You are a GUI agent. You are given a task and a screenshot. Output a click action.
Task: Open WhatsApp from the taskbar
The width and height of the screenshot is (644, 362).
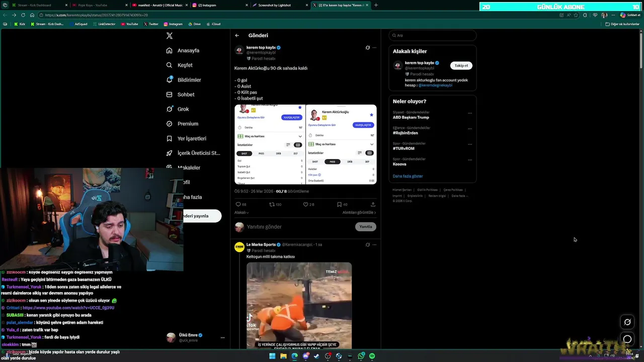pos(361,356)
